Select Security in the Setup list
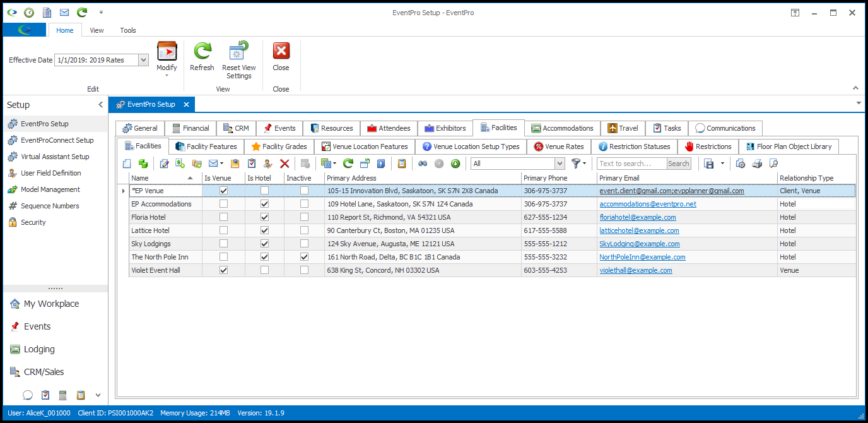The height and width of the screenshot is (423, 868). pos(33,222)
